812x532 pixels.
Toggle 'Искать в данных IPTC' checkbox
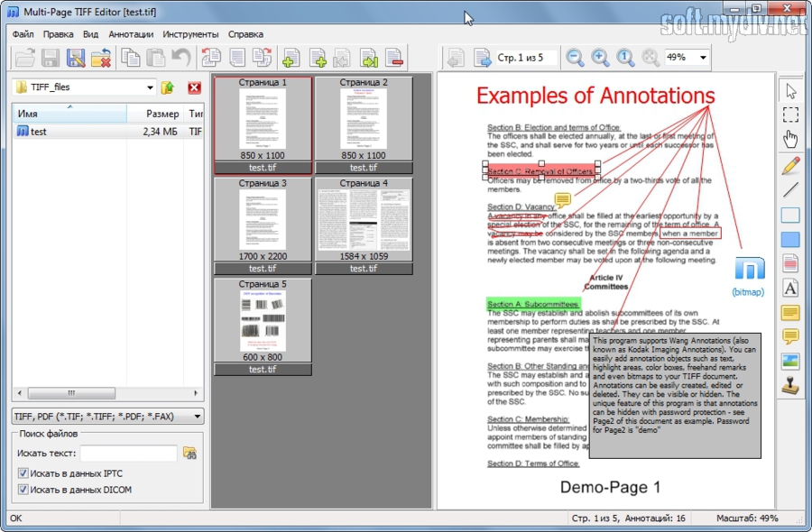pyautogui.click(x=23, y=473)
